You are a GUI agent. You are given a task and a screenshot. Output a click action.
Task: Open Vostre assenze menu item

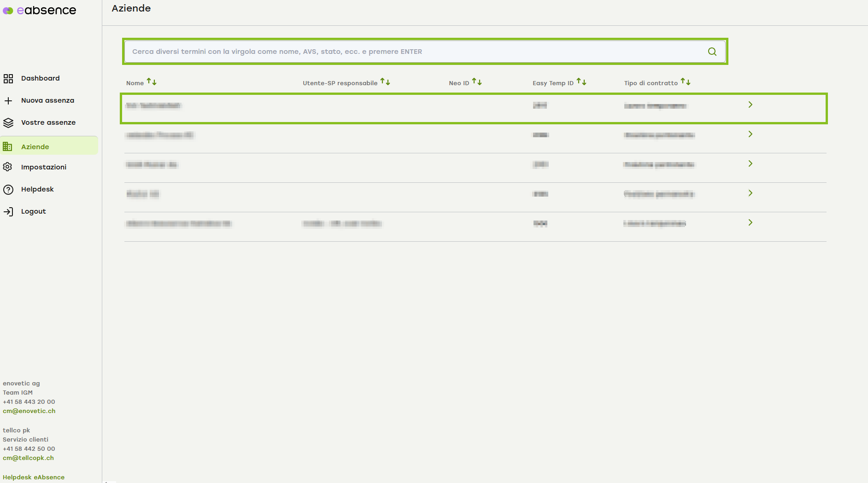[48, 123]
